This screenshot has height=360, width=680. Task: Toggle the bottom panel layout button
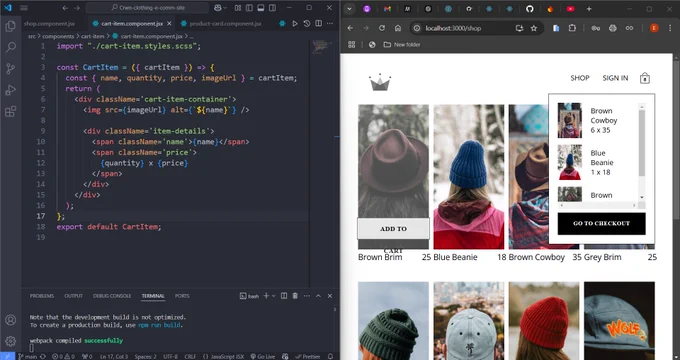click(x=261, y=8)
